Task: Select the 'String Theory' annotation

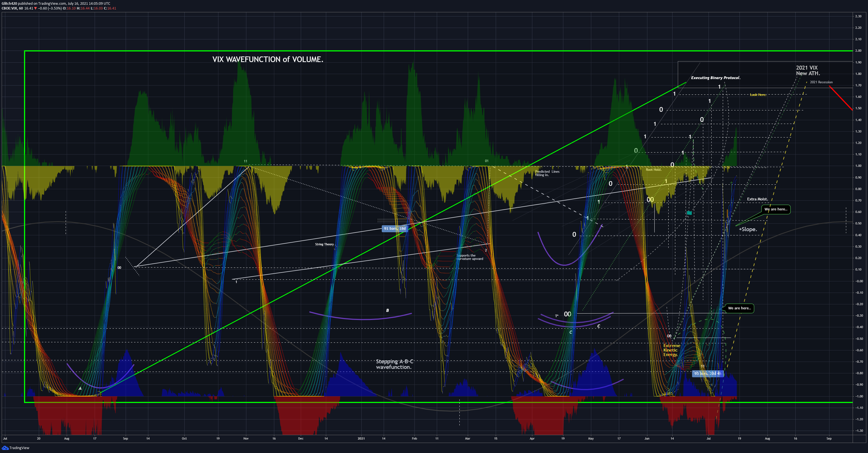Action: tap(324, 244)
